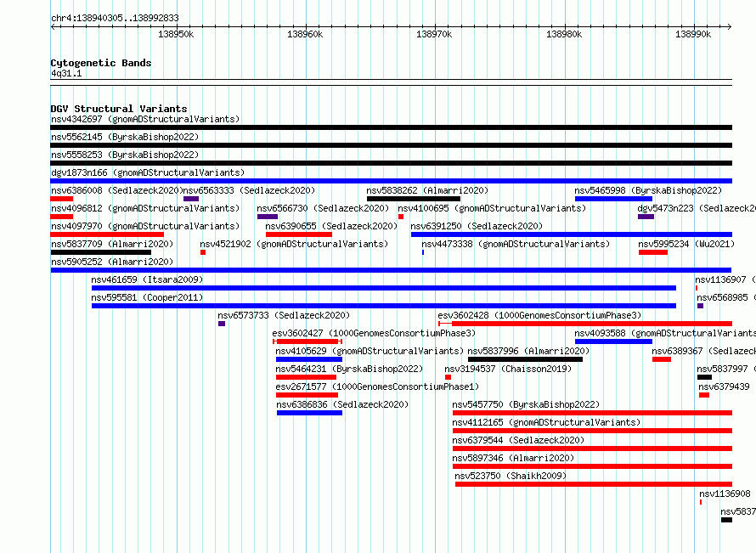
Task: Select the red bar under nsv4097970
Action: pyautogui.click(x=107, y=234)
